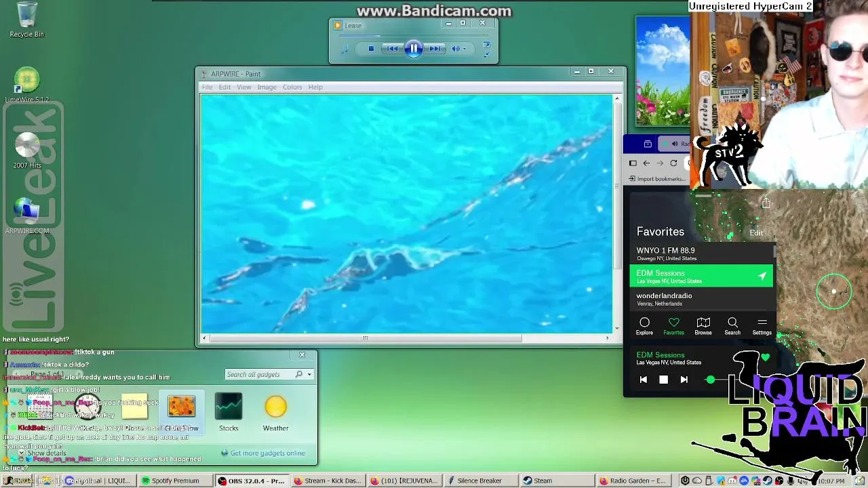
Task: Pause playback in the media player
Action: [414, 48]
